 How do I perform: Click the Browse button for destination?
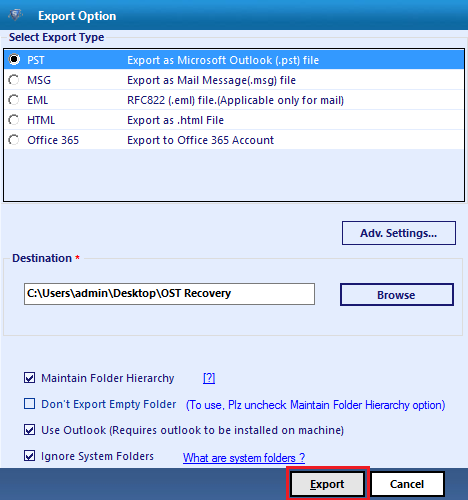(397, 295)
